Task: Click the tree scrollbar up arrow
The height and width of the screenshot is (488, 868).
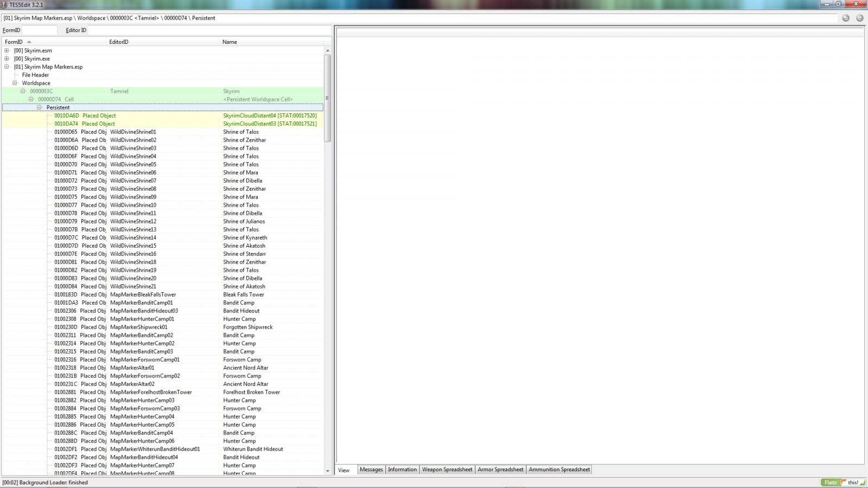Action: coord(328,50)
